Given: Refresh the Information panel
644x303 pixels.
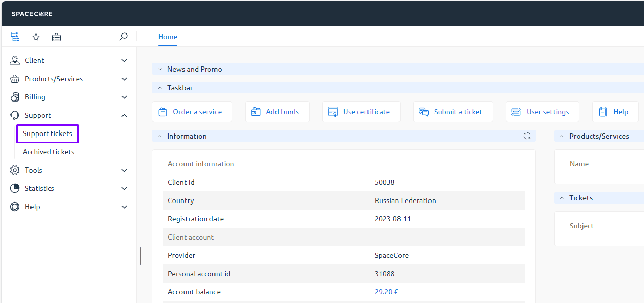Looking at the screenshot, I should 527,136.
